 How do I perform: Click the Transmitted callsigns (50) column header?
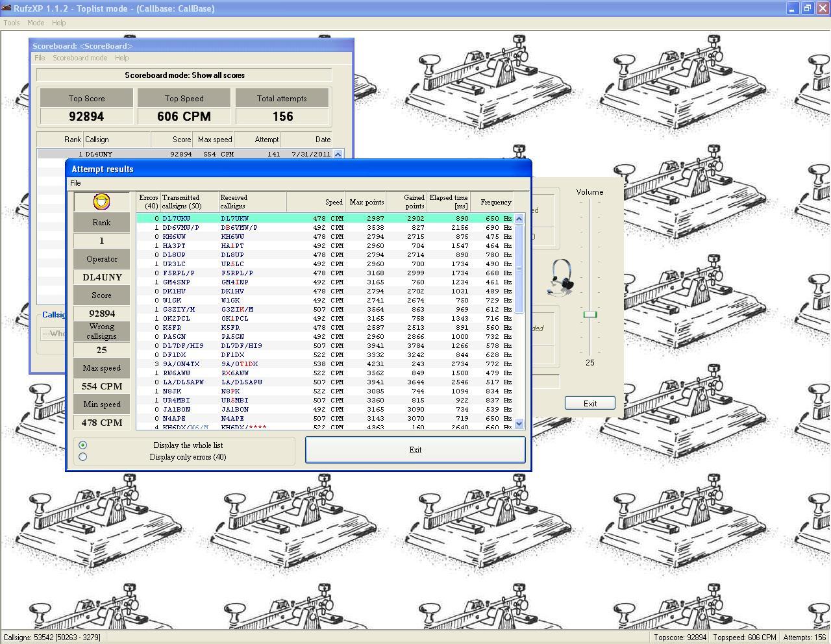click(x=189, y=202)
